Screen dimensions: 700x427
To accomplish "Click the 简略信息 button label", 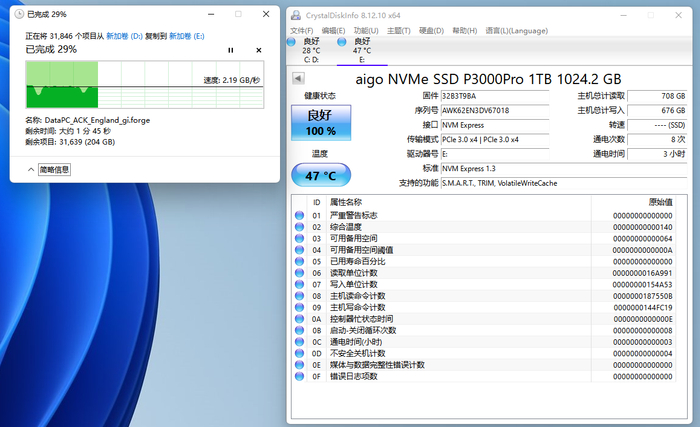I will 54,169.
